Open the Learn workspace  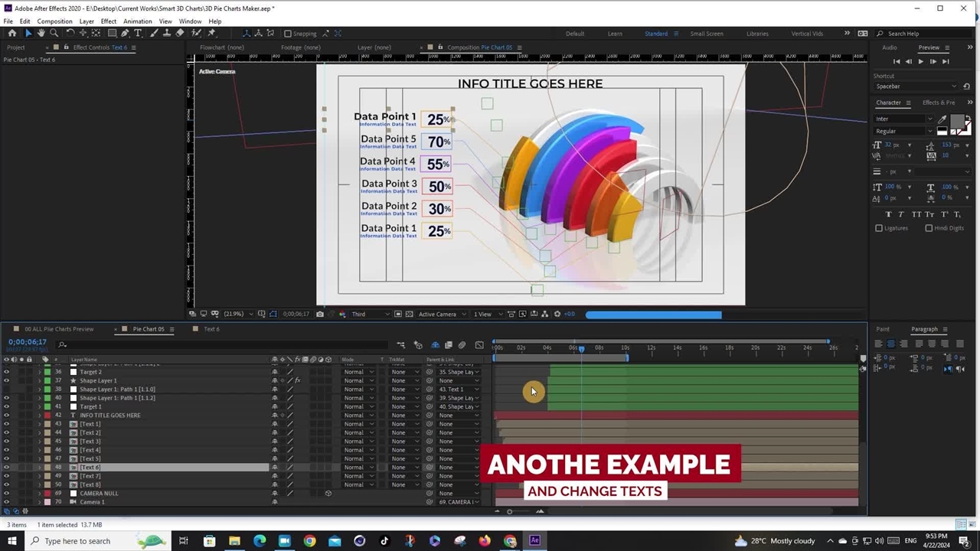click(x=615, y=33)
